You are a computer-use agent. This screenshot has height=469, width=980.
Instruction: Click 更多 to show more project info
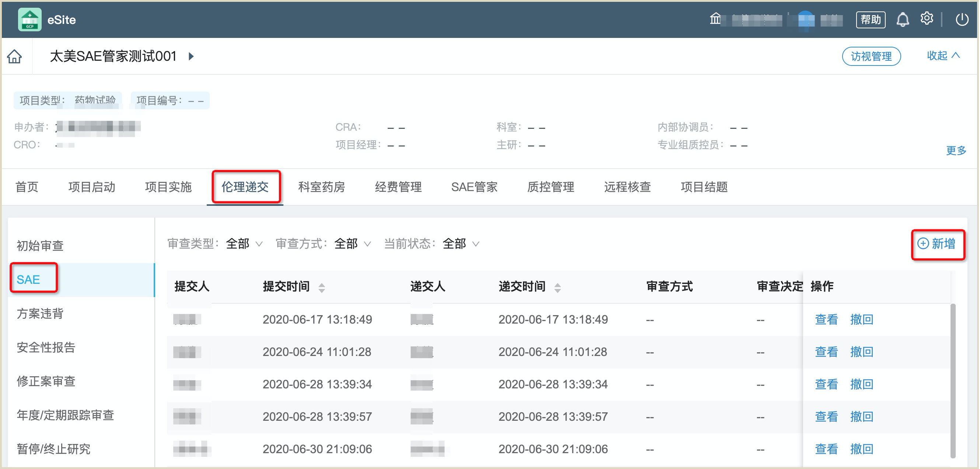[956, 151]
